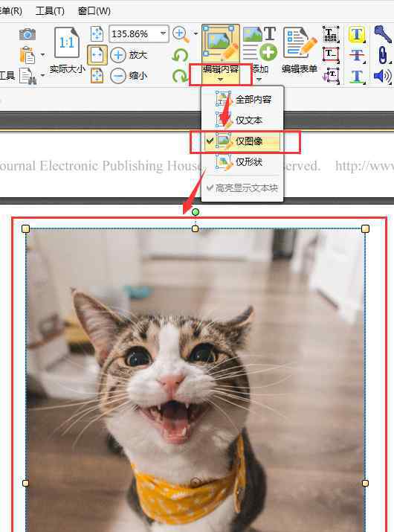Click the Zoom In 放大 button
The image size is (394, 532).
coord(129,55)
